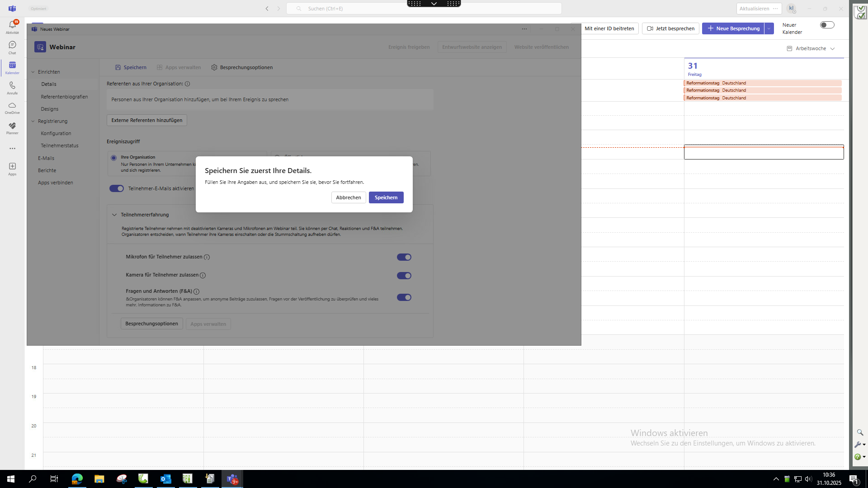This screenshot has height=488, width=868.
Task: Open Apps store icon
Action: [12, 169]
